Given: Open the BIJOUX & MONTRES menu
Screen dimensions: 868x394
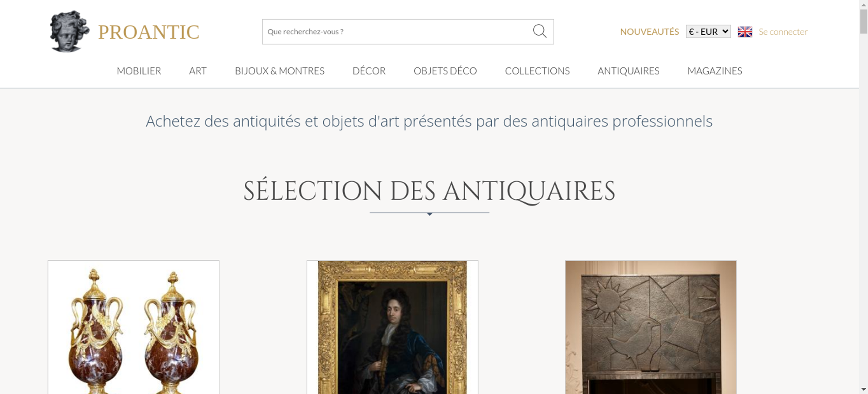Looking at the screenshot, I should tap(279, 71).
